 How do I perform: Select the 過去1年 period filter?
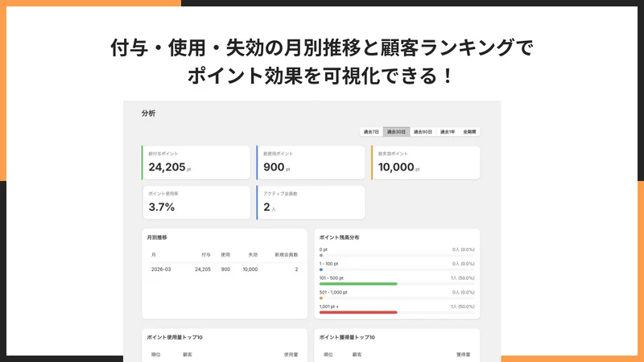point(448,132)
